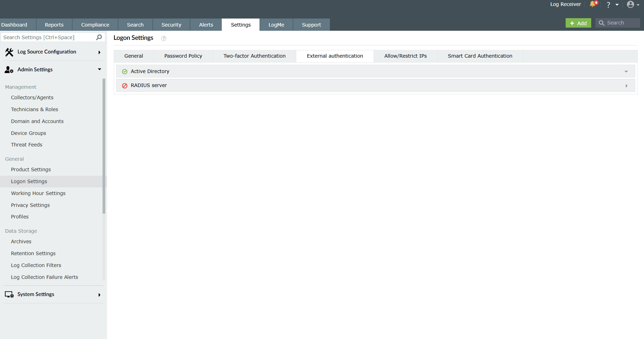The image size is (644, 339).
Task: Open the notifications bell icon
Action: click(593, 4)
